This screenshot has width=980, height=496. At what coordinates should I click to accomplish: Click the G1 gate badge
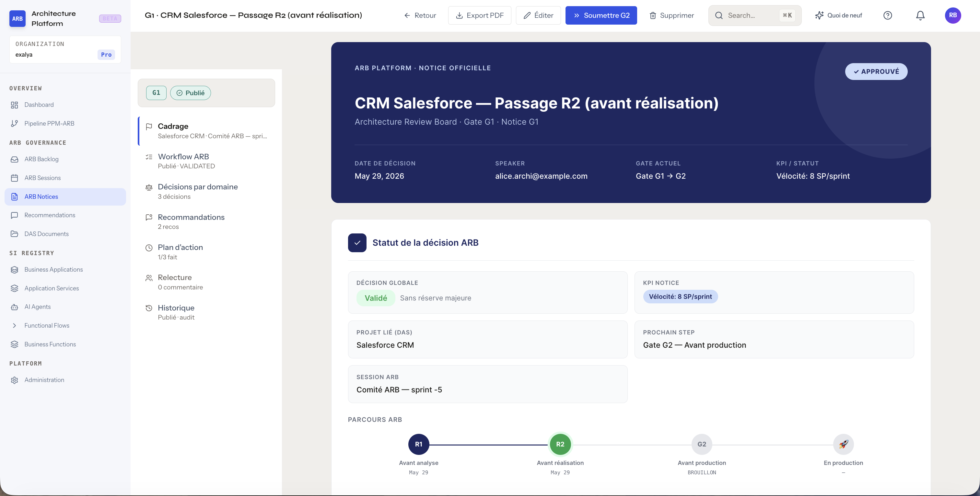(156, 93)
